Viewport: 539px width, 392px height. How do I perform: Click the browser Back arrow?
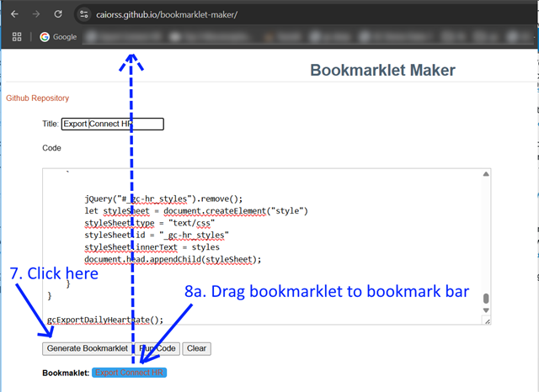pyautogui.click(x=14, y=14)
